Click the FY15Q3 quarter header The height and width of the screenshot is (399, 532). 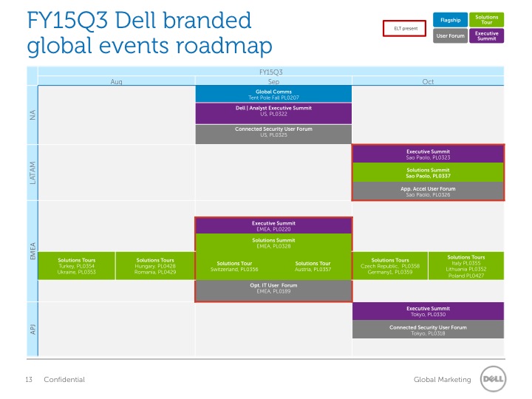point(270,72)
